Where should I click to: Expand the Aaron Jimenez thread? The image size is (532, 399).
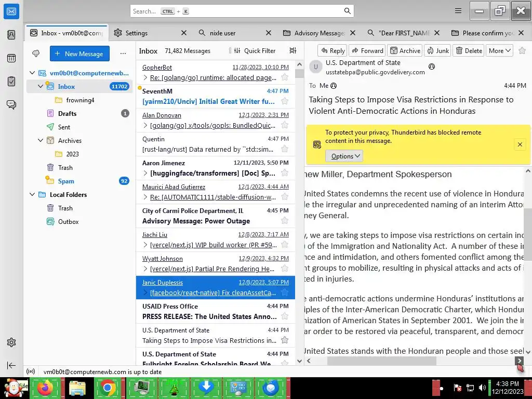(x=145, y=173)
